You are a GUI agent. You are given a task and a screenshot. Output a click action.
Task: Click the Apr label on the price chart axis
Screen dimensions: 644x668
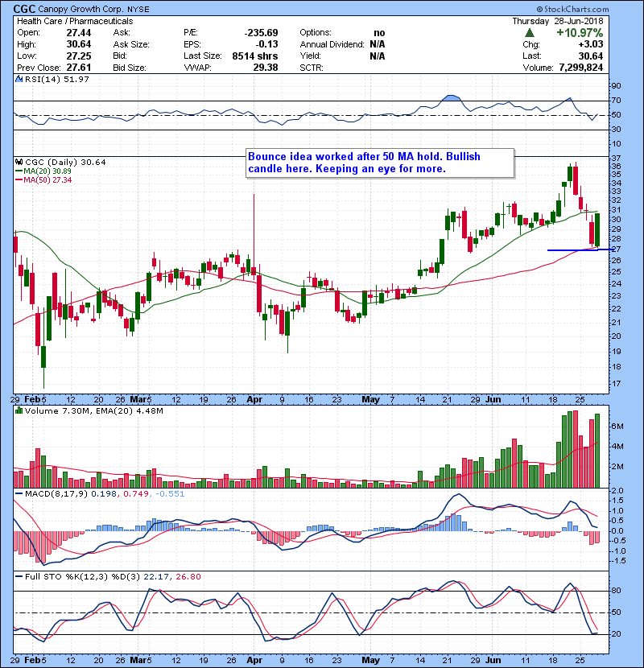255,400
